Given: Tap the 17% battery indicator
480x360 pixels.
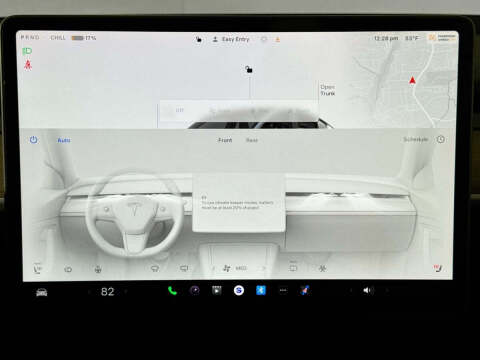Looking at the screenshot, I should [x=84, y=38].
